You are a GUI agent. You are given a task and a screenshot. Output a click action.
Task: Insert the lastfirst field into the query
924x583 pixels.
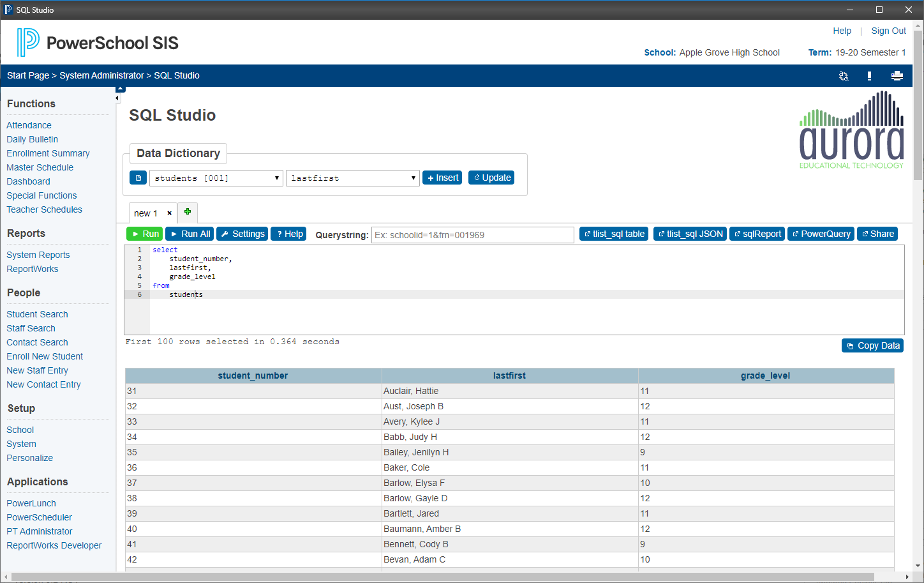[x=442, y=178]
